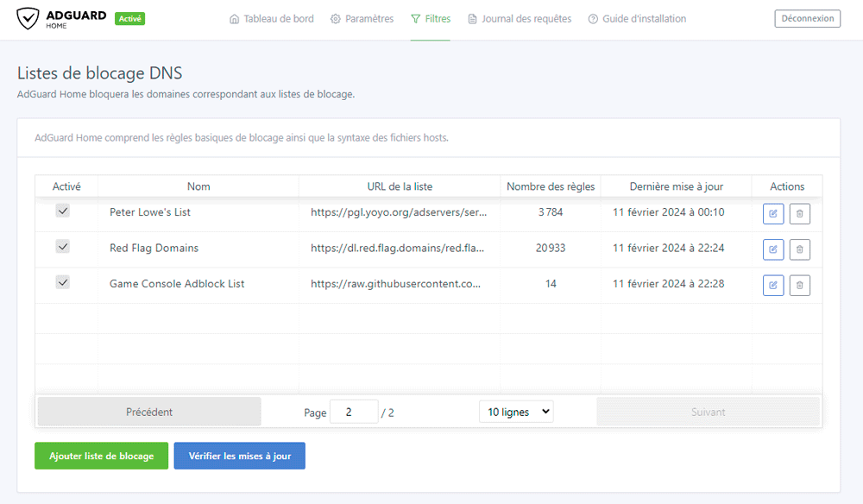863x504 pixels.
Task: Click the rule count 3784
Action: point(551,212)
